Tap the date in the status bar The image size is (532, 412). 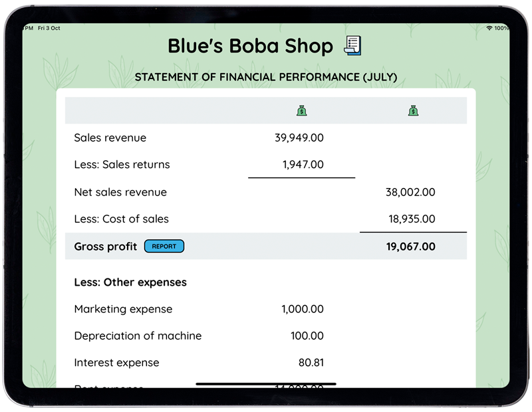[49, 29]
